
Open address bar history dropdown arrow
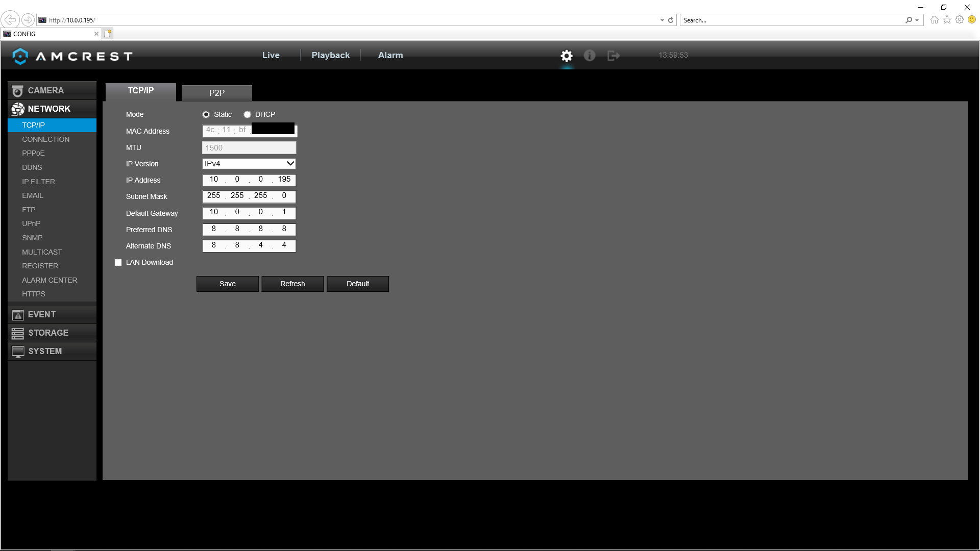click(662, 20)
